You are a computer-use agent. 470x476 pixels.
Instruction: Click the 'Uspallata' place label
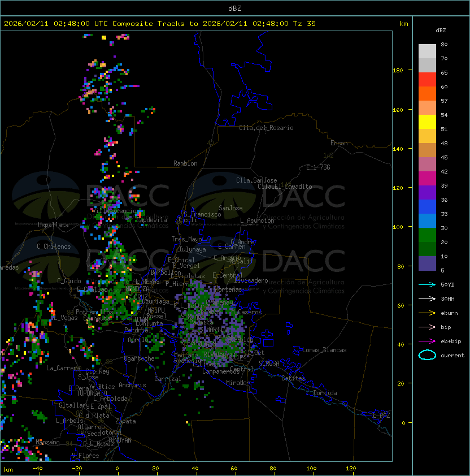tap(53, 225)
